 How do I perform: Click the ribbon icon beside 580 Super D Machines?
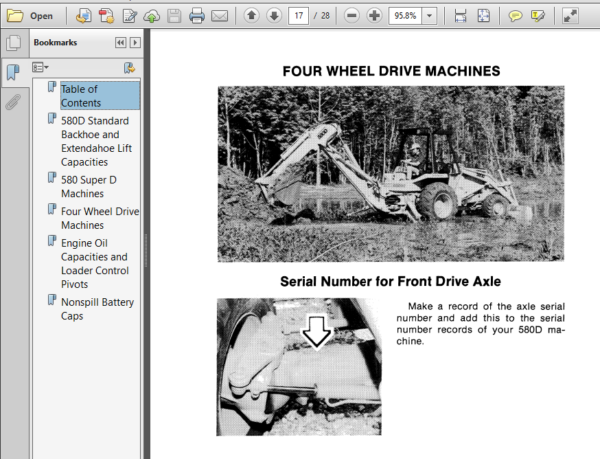(x=52, y=177)
